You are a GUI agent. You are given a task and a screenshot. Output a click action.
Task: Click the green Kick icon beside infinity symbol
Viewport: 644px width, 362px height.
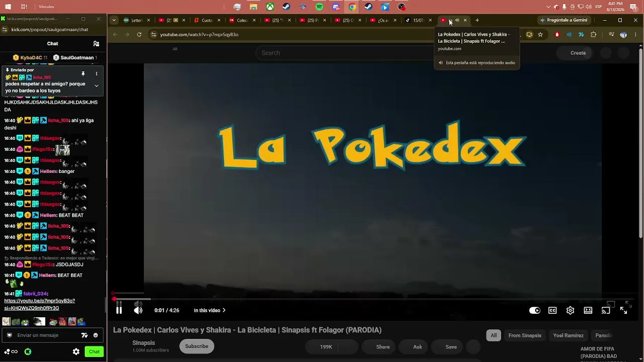click(28, 352)
